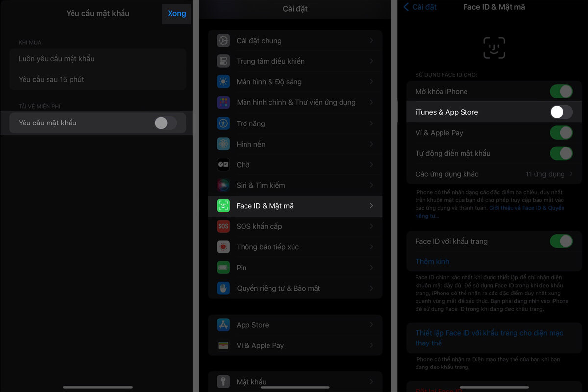Select Luôn yêu cầu mật khẩu option
The height and width of the screenshot is (392, 588).
98,58
